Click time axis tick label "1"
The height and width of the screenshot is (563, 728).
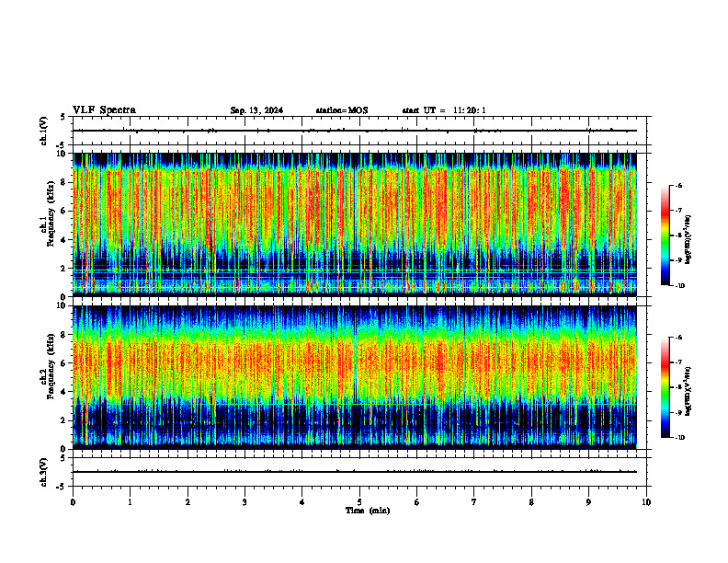(x=130, y=502)
